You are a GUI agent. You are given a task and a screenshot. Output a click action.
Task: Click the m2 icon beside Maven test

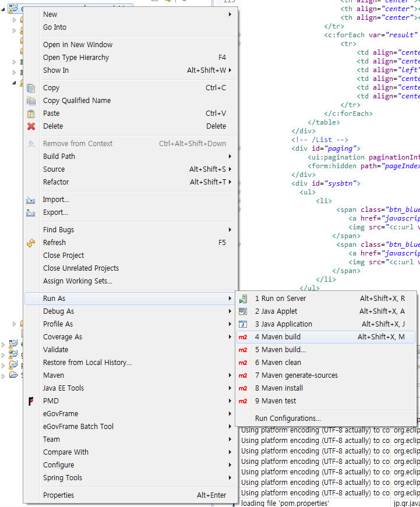pos(243,401)
